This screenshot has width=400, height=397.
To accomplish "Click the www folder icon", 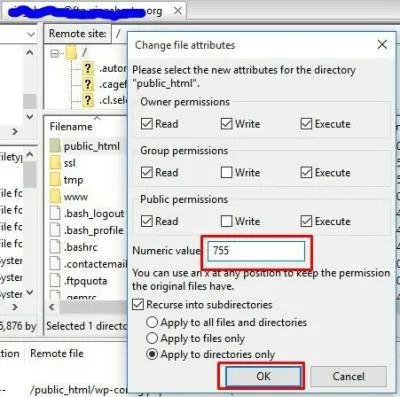I will 55,196.
